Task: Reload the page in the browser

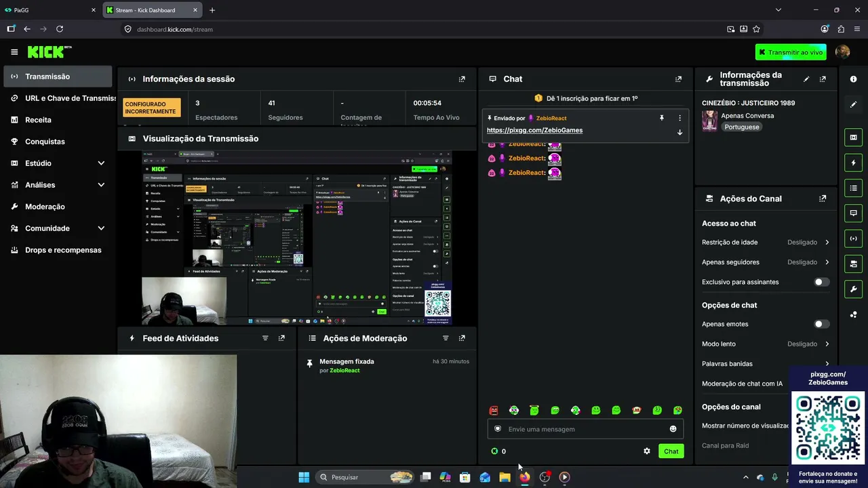Action: click(60, 29)
